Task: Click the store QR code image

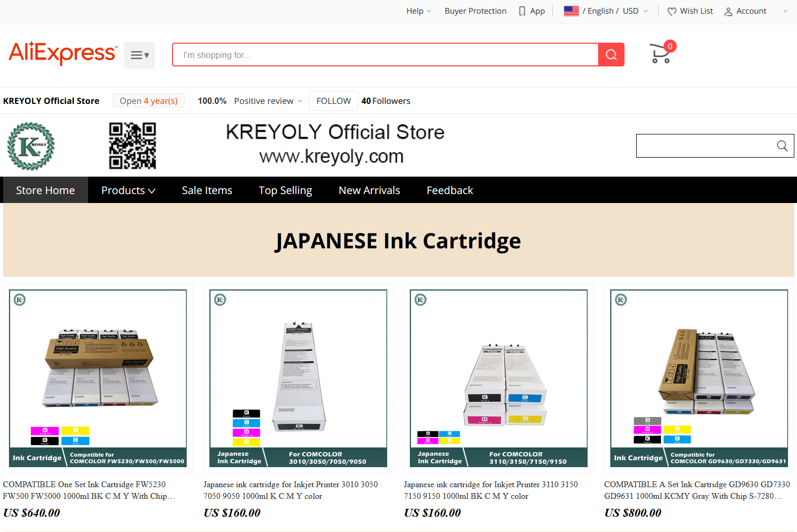Action: click(132, 146)
